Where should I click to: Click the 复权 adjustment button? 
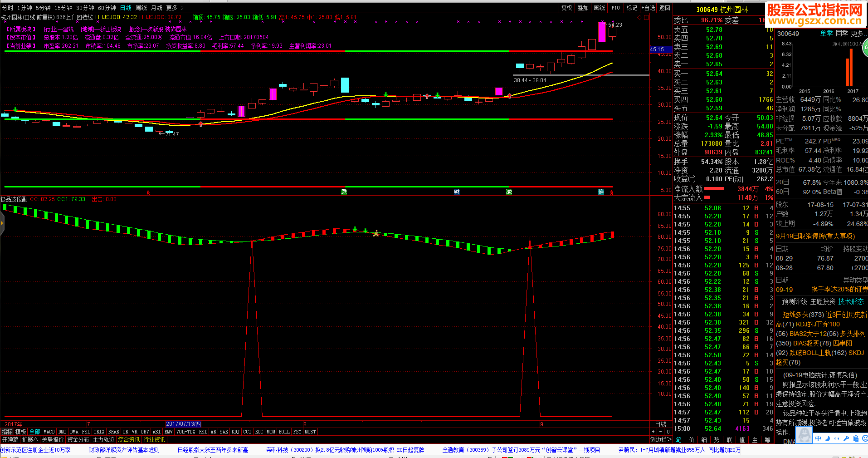pyautogui.click(x=567, y=8)
